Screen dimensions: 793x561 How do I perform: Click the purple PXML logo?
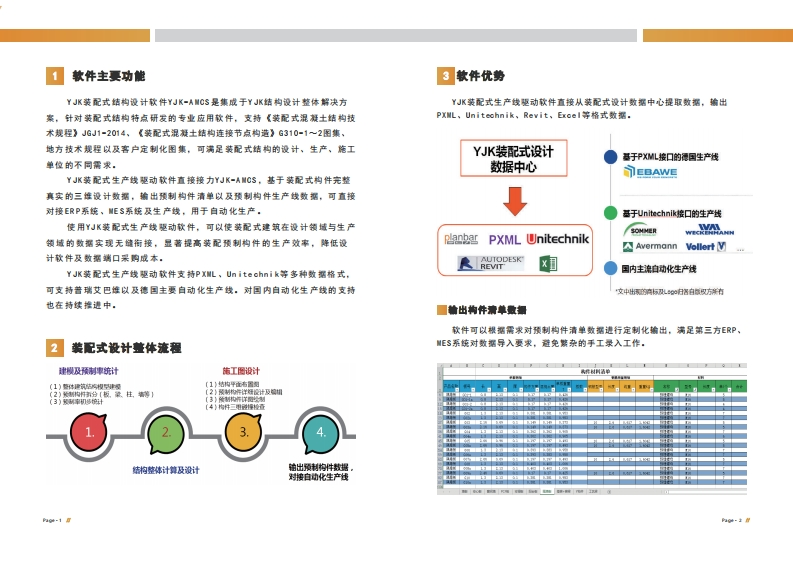pos(504,240)
